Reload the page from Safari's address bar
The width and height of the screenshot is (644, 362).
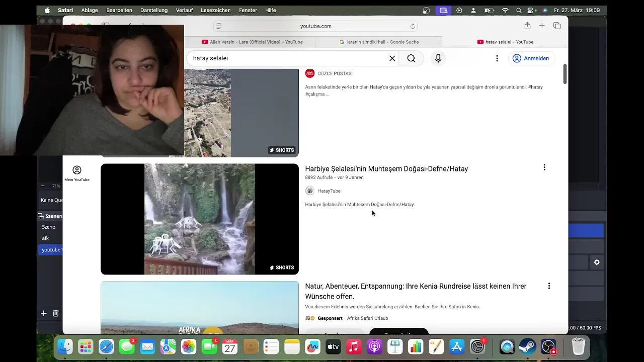(x=413, y=26)
